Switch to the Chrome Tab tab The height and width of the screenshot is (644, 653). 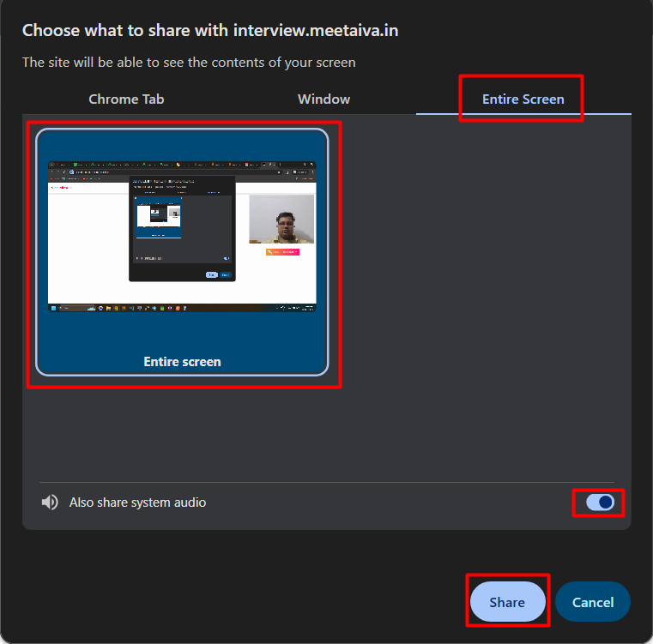(x=126, y=99)
